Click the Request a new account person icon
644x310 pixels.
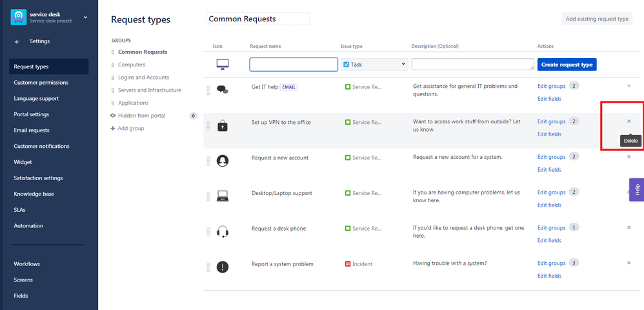click(222, 161)
